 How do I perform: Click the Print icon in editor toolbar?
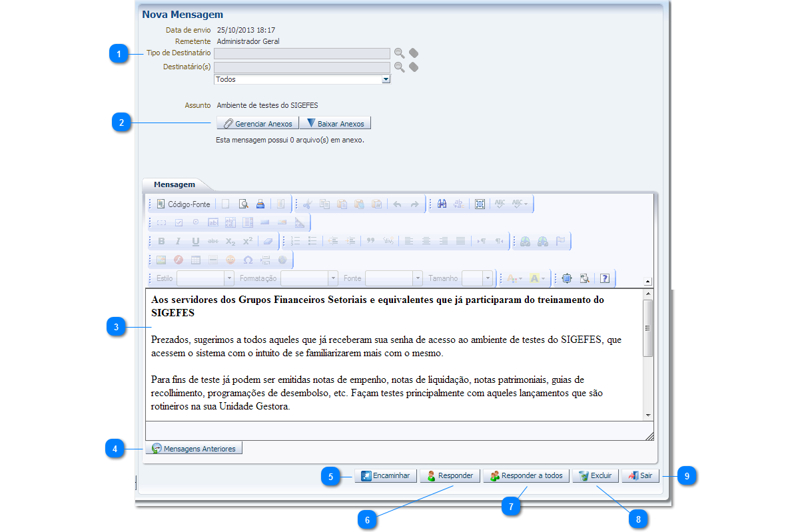coord(260,204)
